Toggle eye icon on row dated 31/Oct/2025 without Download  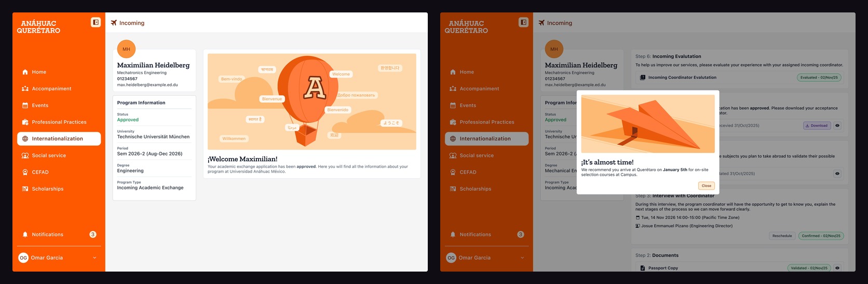[x=837, y=174]
